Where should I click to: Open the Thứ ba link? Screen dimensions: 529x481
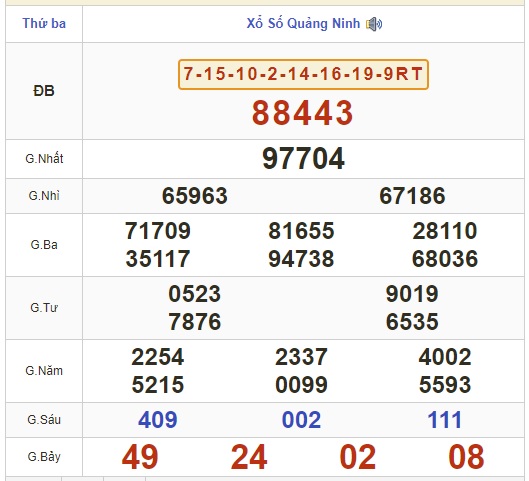44,24
